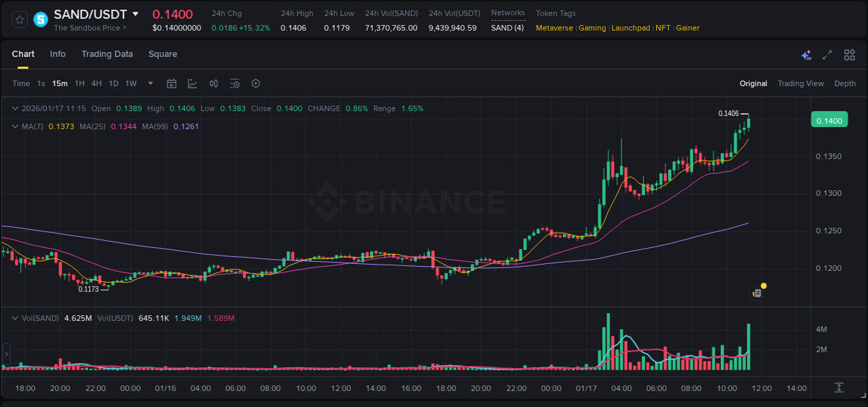Screen dimensions: 868x407
Task: Switch to the Trading Data tab
Action: point(107,54)
